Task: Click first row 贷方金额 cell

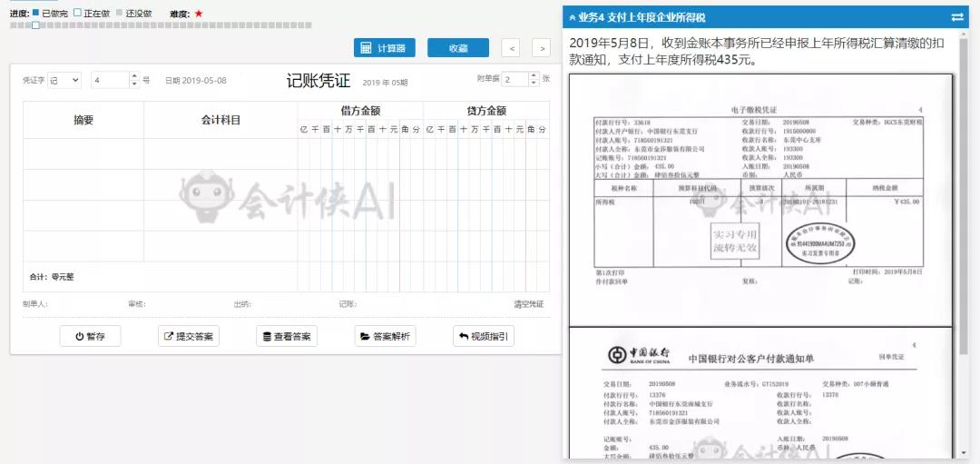Action: click(x=486, y=153)
